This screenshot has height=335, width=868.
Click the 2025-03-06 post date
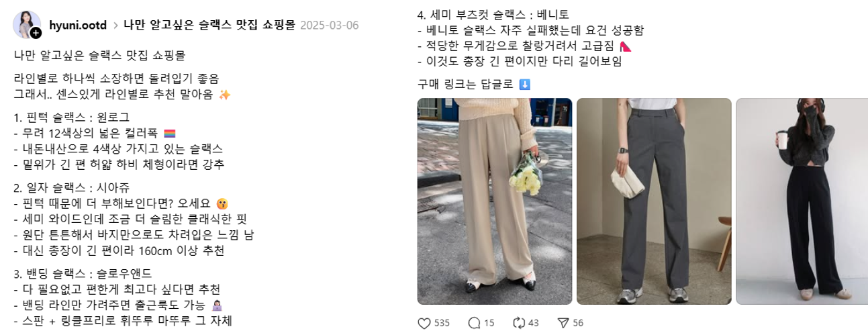[330, 26]
